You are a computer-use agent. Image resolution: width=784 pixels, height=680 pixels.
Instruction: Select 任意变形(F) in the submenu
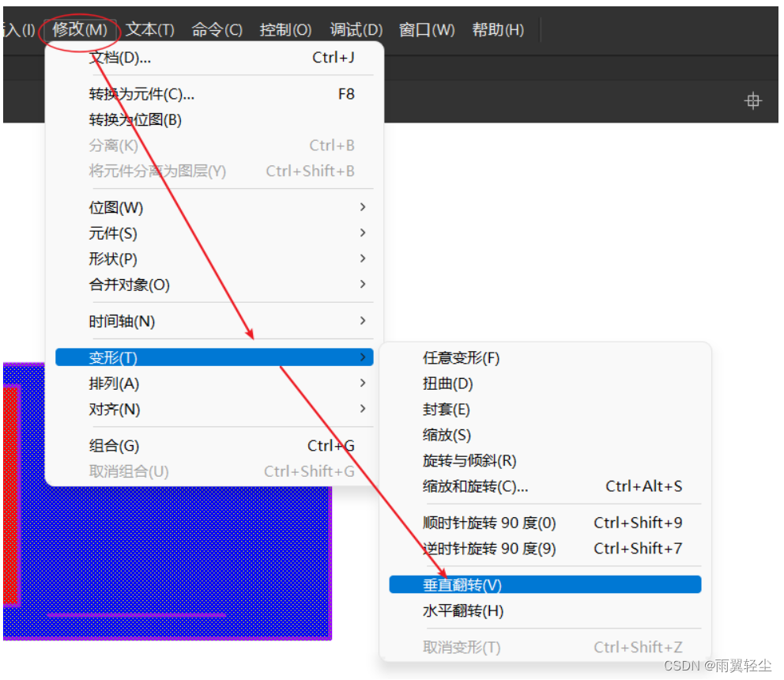click(545, 357)
